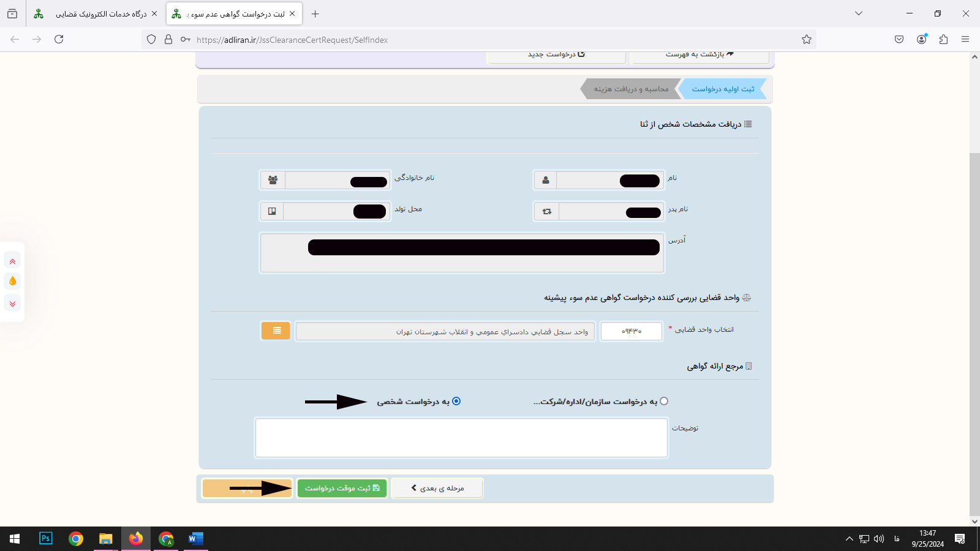Open the fee calculation and payment step tab
Screen dimensions: 980x551
click(631, 89)
